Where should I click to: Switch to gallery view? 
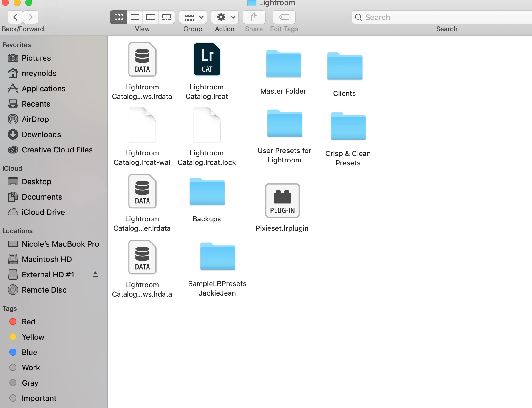point(167,17)
